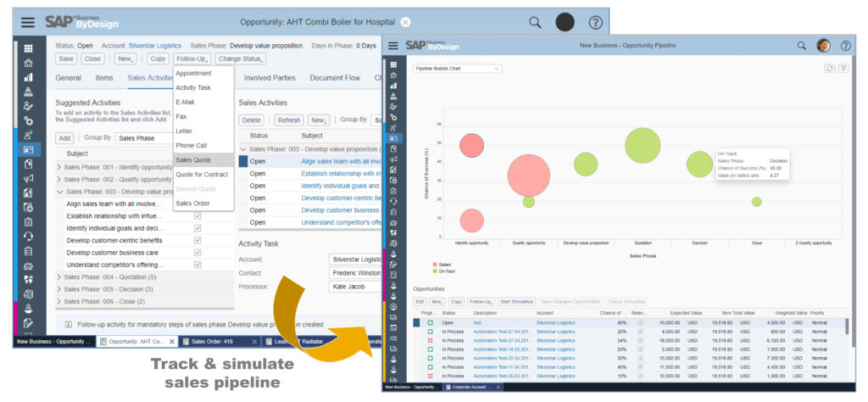Toggle relevance checkbox in 34% chance row
Image resolution: width=868 pixels, height=402 pixels.
641,341
